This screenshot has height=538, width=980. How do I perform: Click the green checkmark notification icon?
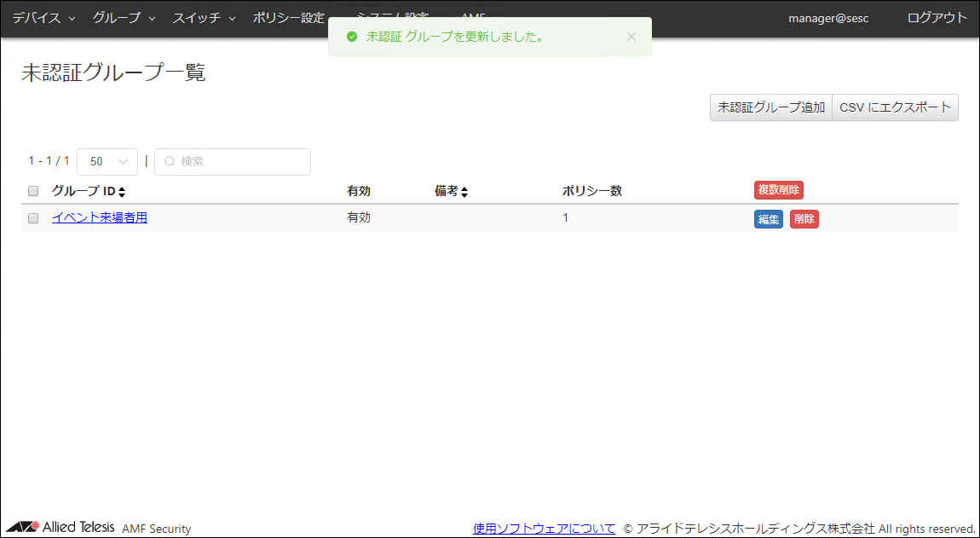[351, 37]
